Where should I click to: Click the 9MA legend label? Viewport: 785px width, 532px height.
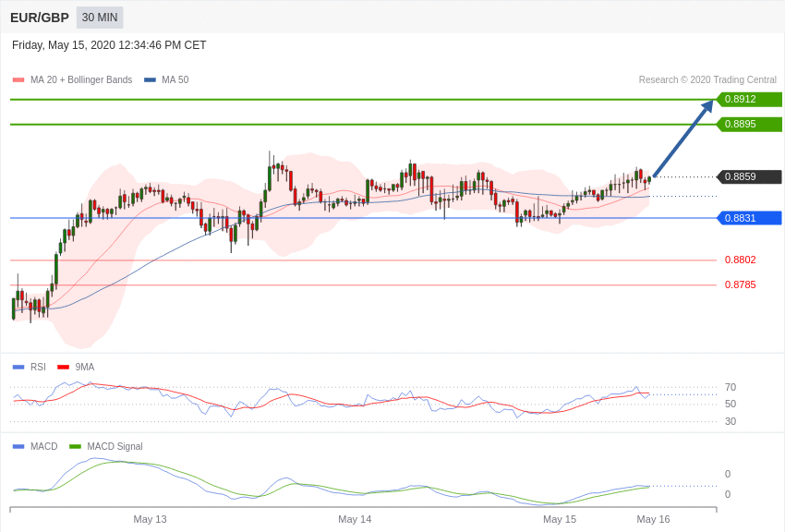click(85, 368)
